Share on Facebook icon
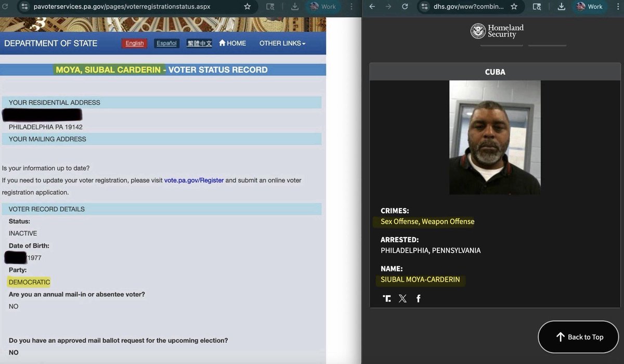 pos(418,298)
